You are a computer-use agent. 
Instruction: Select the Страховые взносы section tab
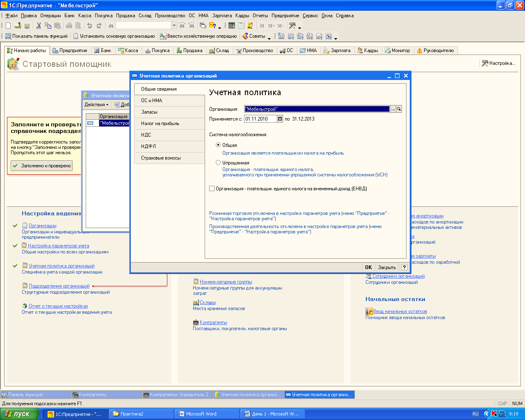click(169, 158)
